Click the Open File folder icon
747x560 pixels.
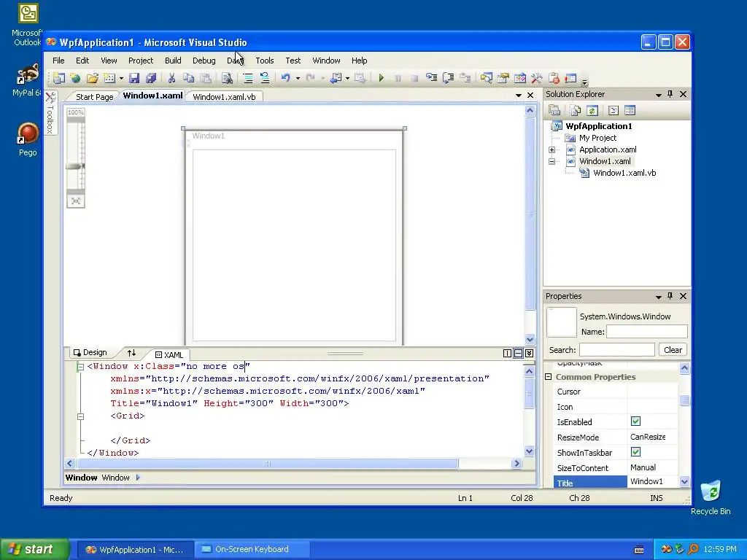point(93,78)
